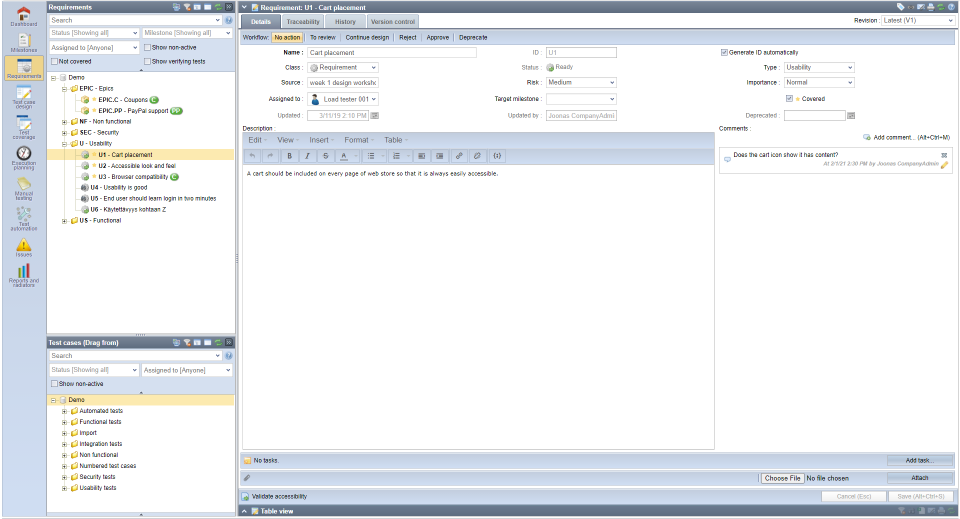The height and width of the screenshot is (519, 960).
Task: Switch to the Traceability tab
Action: click(x=303, y=21)
